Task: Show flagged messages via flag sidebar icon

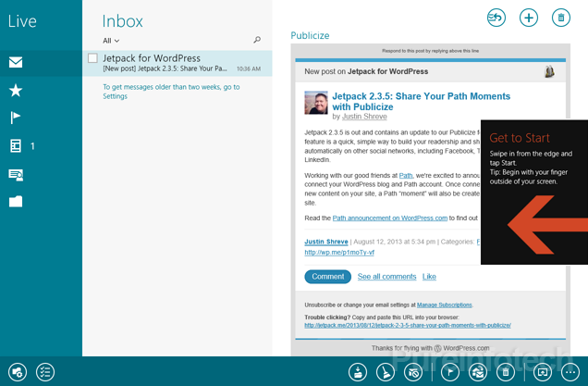Action: (x=16, y=118)
